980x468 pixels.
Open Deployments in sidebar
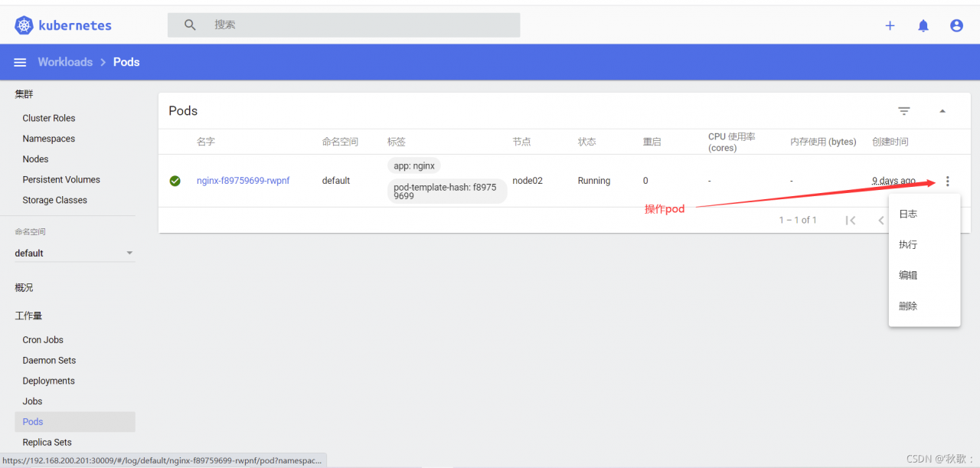coord(49,381)
